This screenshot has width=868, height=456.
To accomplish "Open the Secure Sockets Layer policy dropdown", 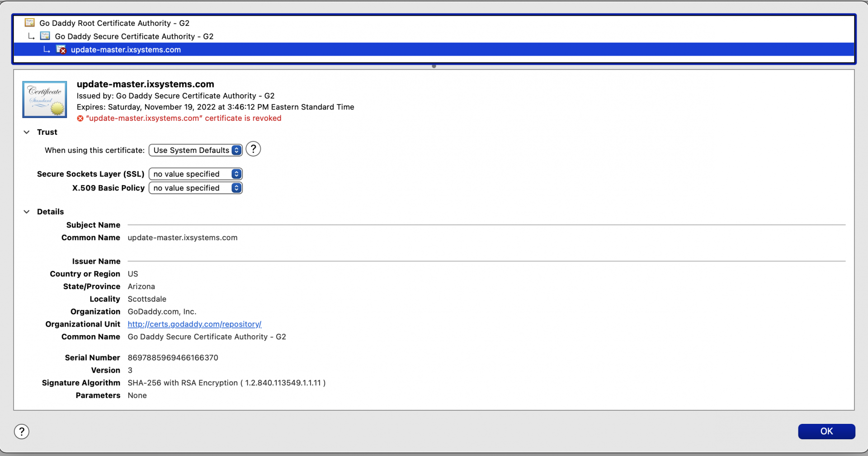I will tap(195, 174).
